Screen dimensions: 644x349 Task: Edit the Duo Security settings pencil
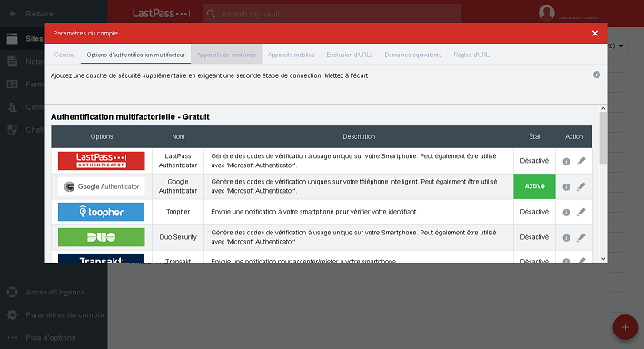[580, 238]
